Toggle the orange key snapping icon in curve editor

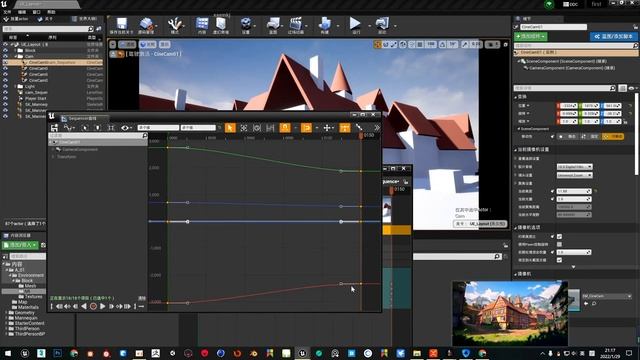click(285, 128)
